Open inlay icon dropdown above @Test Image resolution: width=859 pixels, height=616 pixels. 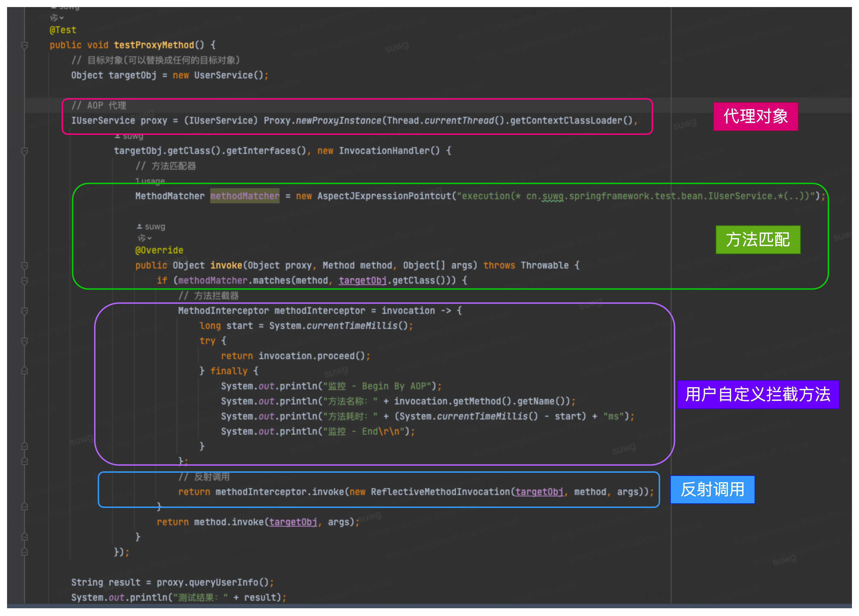click(57, 18)
